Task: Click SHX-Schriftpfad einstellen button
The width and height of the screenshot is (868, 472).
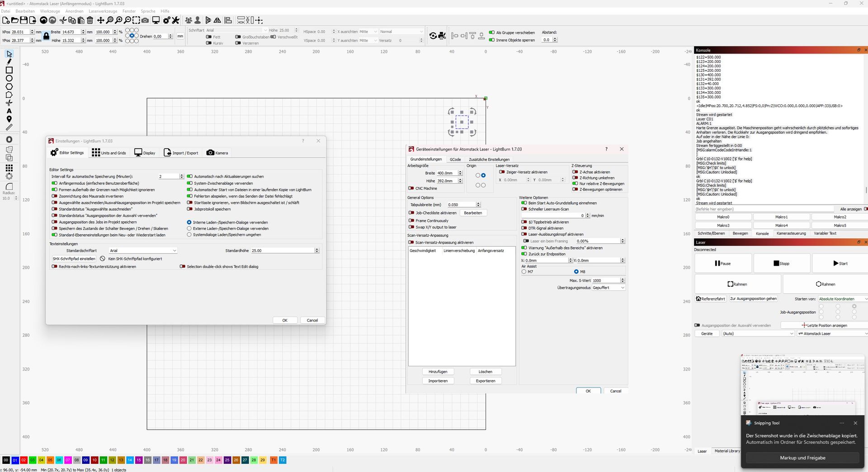Action: (x=74, y=259)
